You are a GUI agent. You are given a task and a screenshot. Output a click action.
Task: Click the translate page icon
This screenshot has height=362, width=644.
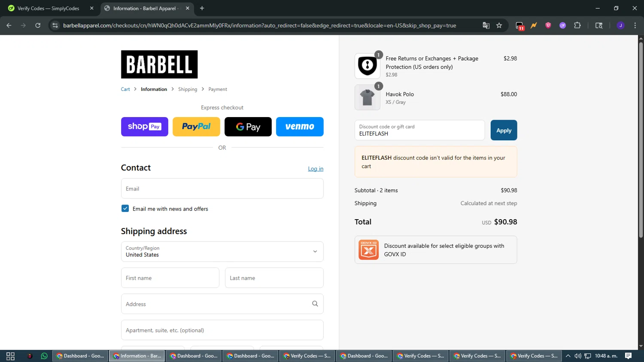tap(486, 25)
